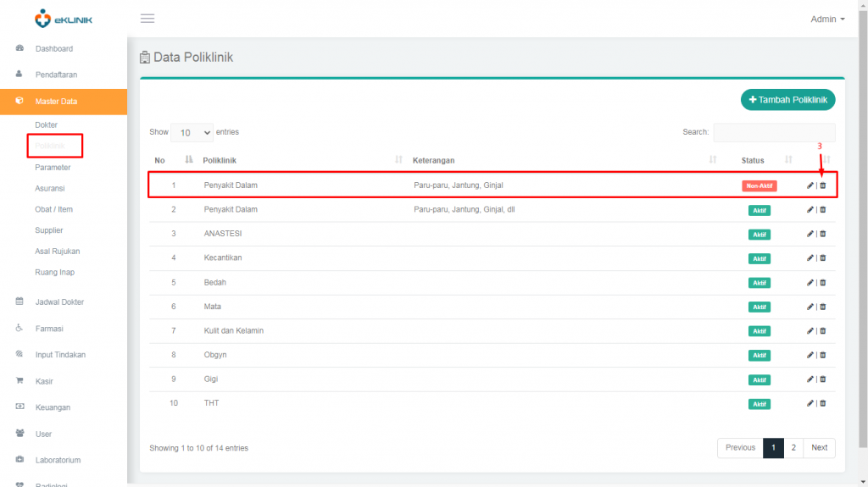The image size is (868, 487).
Task: Click 'Paru-paru, Jantung, Ginjal, dll' cell
Action: (x=465, y=210)
